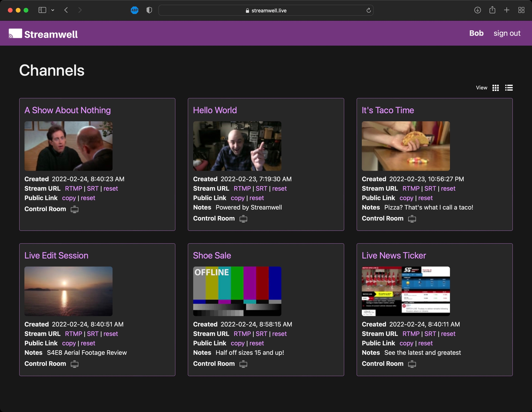Switch to list view layout
Image resolution: width=532 pixels, height=412 pixels.
click(x=509, y=88)
